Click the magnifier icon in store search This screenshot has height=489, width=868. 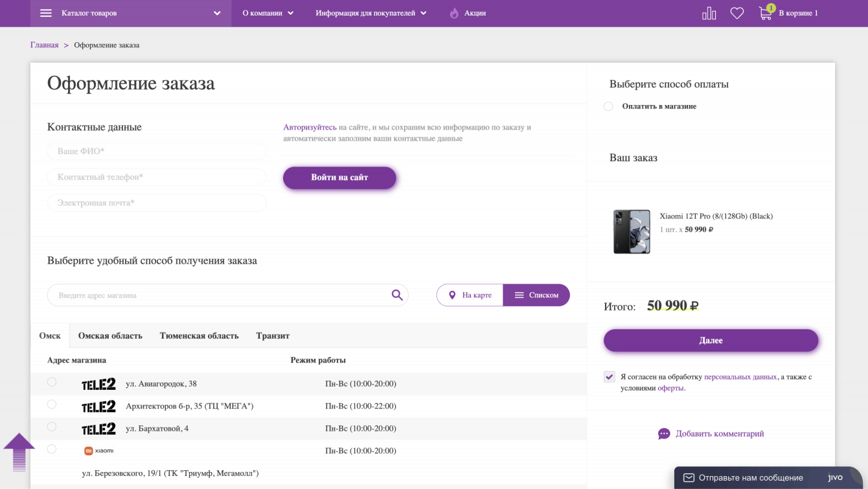coord(397,295)
